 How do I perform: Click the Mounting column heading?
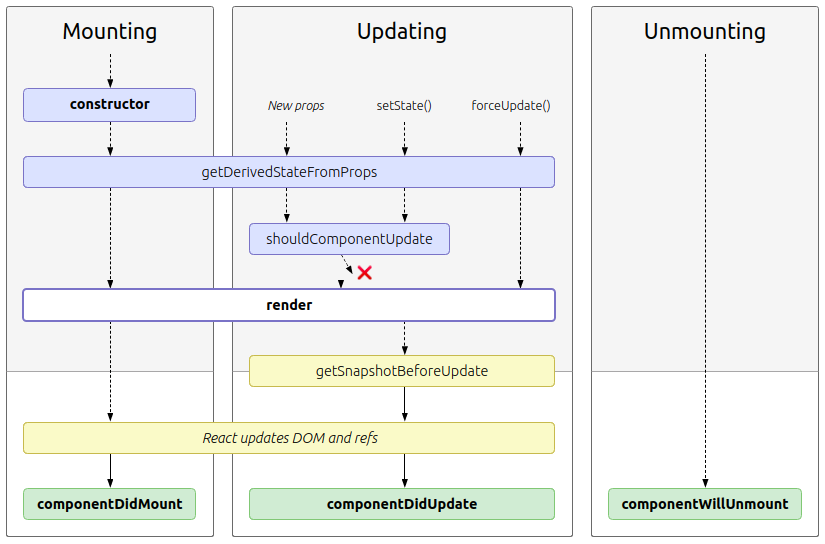[x=110, y=32]
